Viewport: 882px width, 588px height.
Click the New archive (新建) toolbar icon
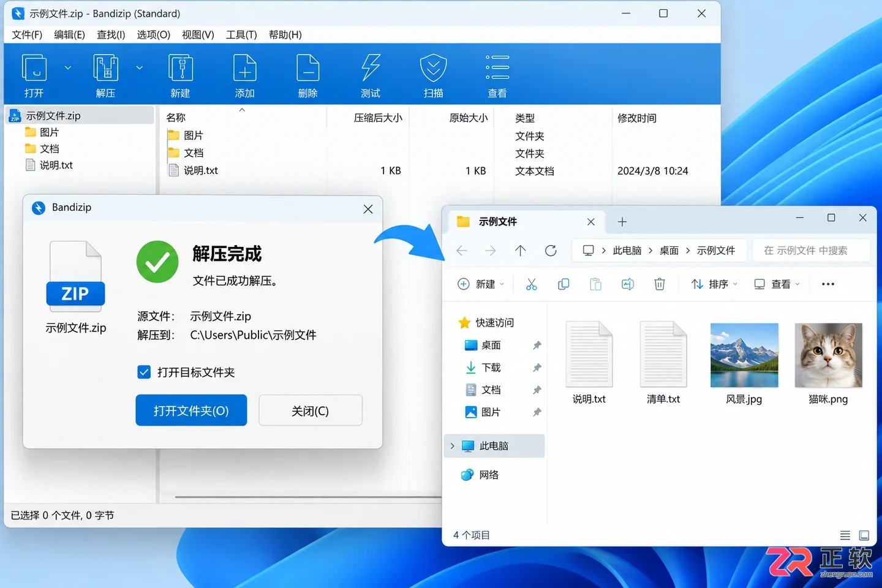181,68
